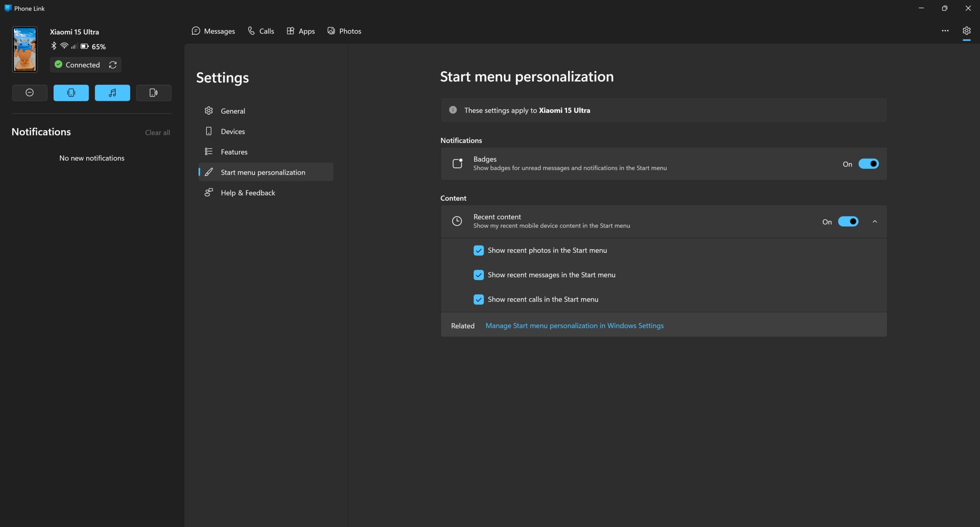Click the phone screen cast icon button

click(x=154, y=93)
